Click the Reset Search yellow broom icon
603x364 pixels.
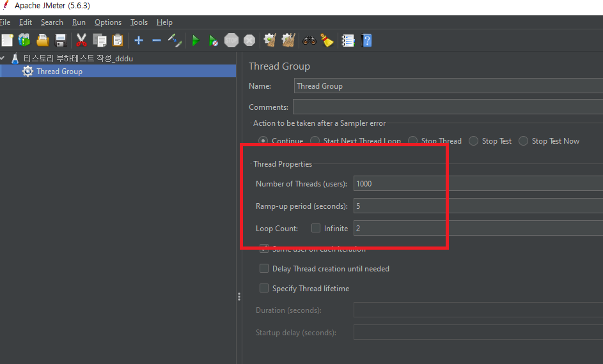327,40
